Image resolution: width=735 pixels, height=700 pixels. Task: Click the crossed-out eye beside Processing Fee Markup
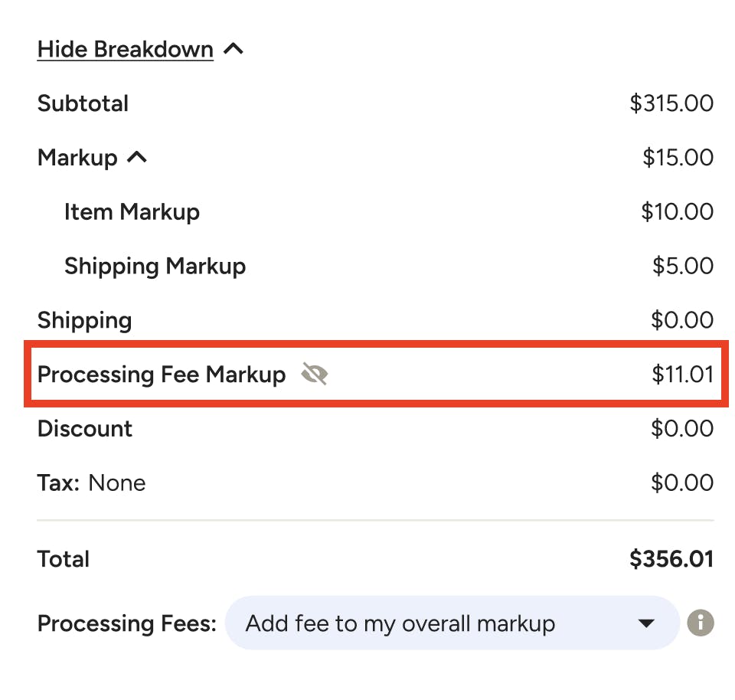(315, 375)
